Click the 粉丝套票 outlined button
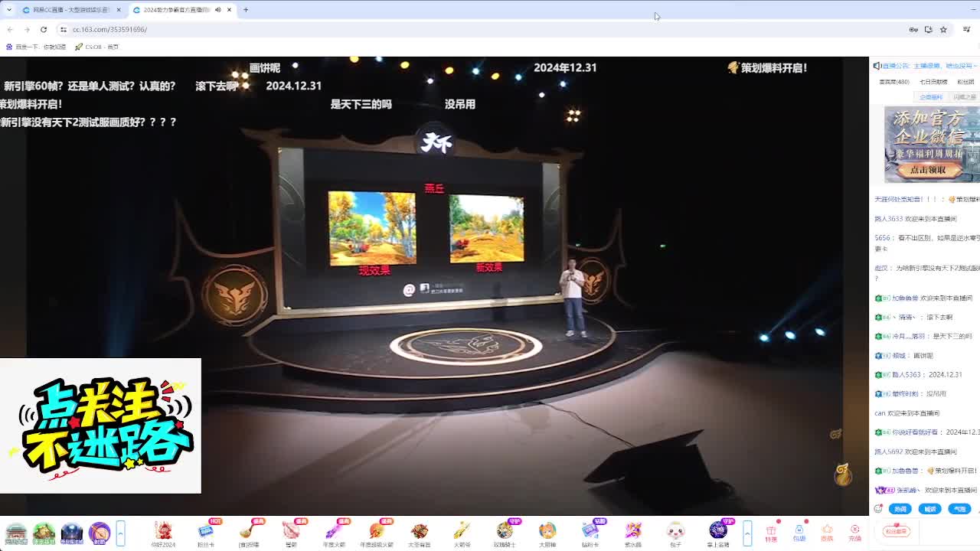 coord(897,531)
